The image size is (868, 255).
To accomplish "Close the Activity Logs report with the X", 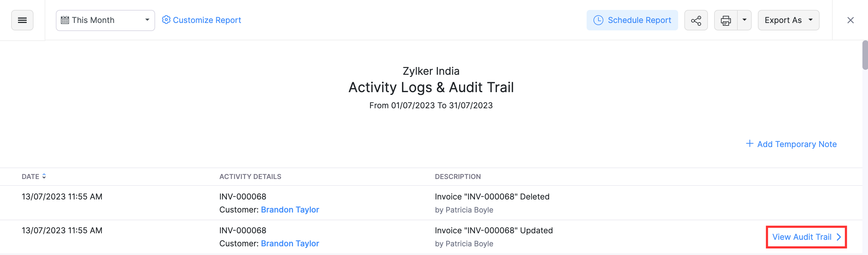I will pyautogui.click(x=851, y=20).
